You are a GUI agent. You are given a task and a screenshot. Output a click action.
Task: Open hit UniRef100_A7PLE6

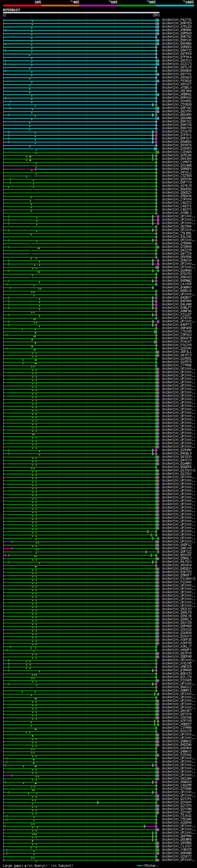tap(176, 26)
